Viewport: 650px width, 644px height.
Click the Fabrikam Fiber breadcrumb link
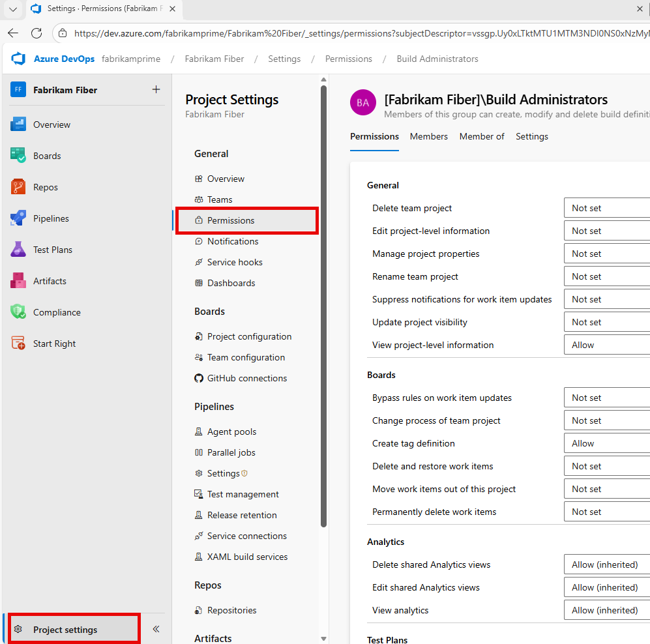(x=214, y=58)
